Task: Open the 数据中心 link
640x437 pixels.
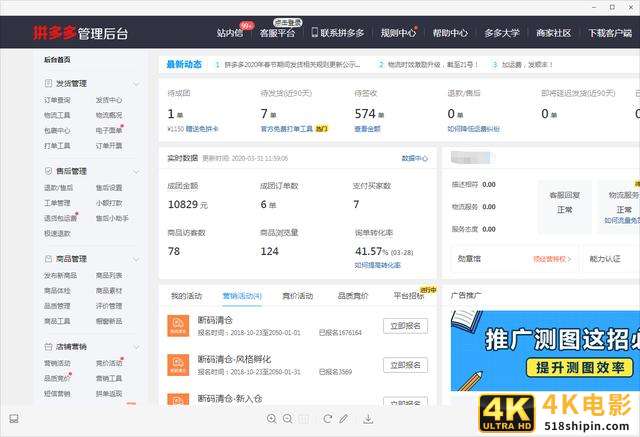Action: [415, 158]
